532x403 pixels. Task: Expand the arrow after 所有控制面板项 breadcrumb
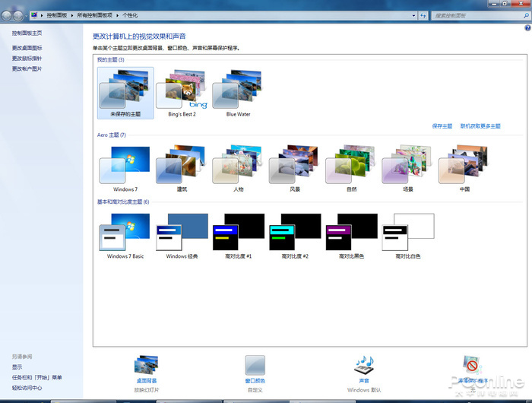pos(117,15)
